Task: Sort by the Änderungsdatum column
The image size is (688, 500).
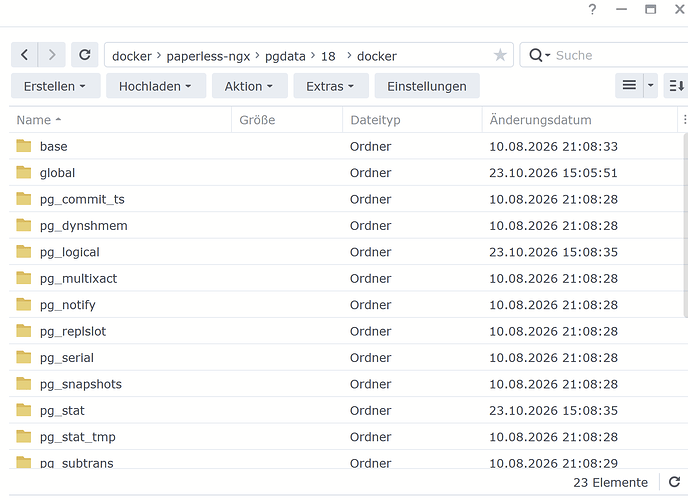Action: click(580, 120)
